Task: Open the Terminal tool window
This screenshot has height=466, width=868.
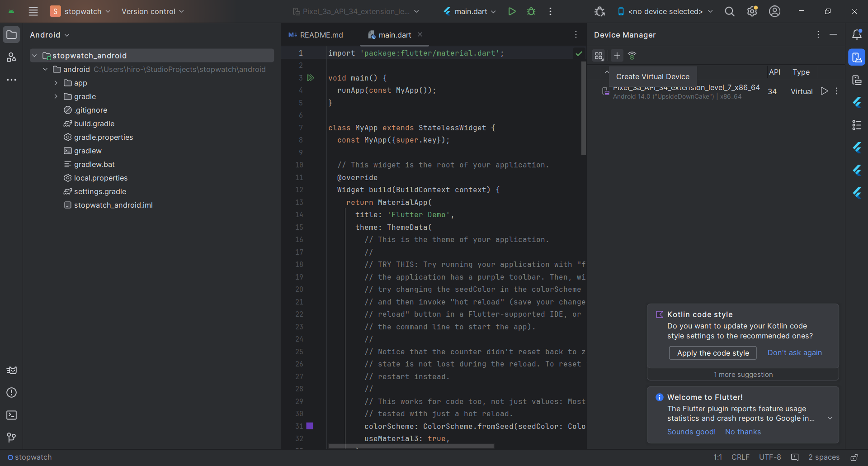Action: [x=12, y=415]
